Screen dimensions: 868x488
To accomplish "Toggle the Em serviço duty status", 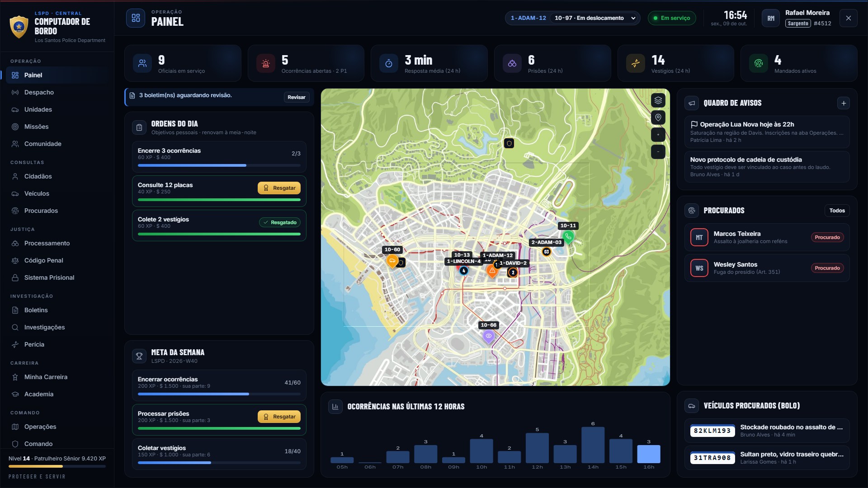I will (x=671, y=18).
